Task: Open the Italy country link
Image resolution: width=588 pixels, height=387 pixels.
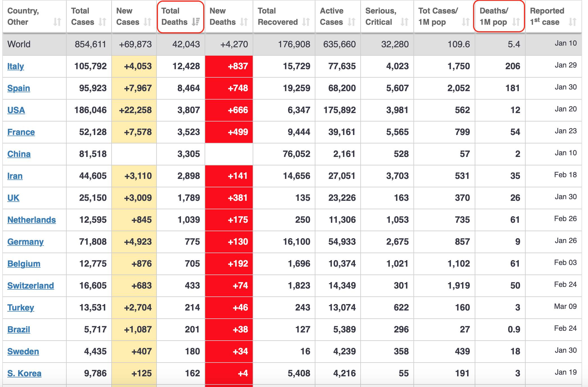Action: pyautogui.click(x=16, y=66)
